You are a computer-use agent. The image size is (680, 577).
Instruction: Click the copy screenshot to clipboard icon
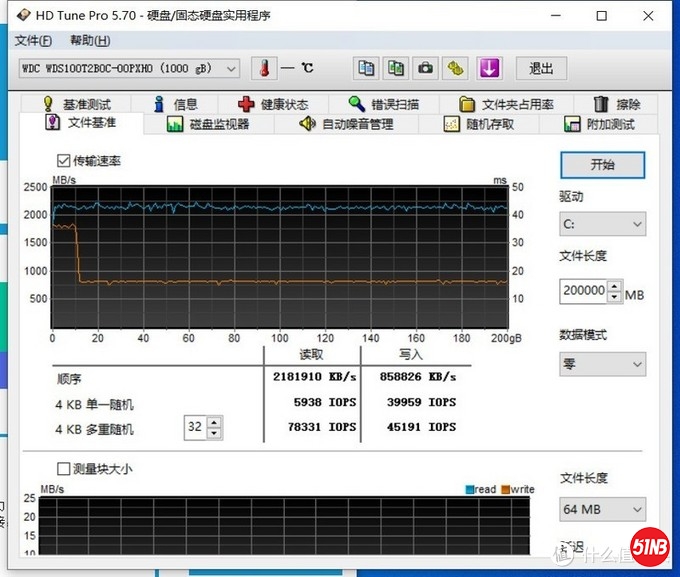click(x=396, y=68)
